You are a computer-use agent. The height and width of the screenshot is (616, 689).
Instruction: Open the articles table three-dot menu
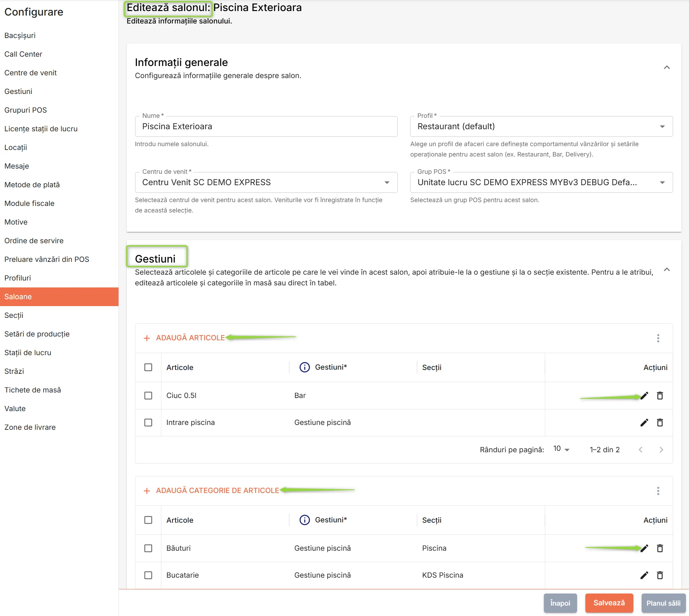point(658,338)
